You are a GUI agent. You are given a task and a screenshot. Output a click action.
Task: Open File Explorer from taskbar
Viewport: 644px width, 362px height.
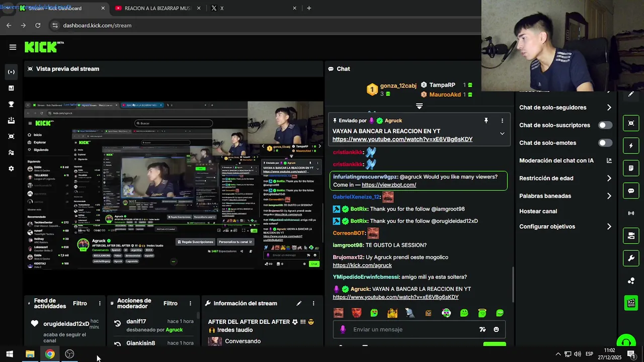[x=30, y=354]
